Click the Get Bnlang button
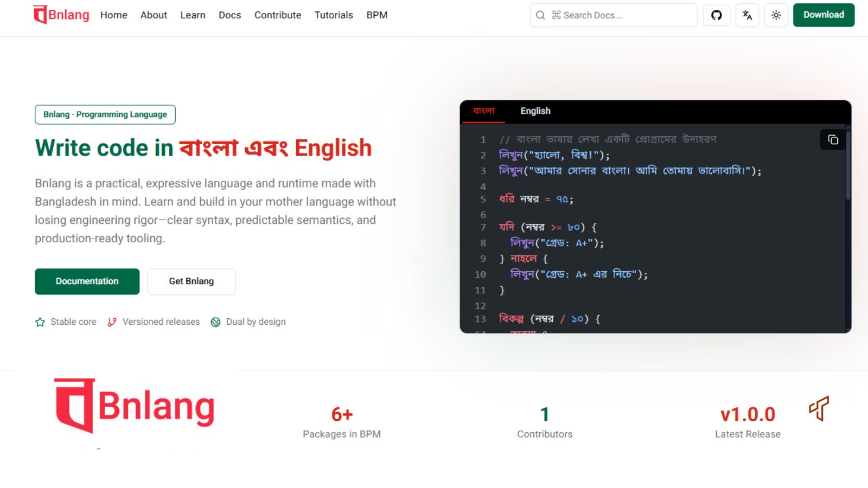Viewport: 868px width, 488px height. pos(191,281)
